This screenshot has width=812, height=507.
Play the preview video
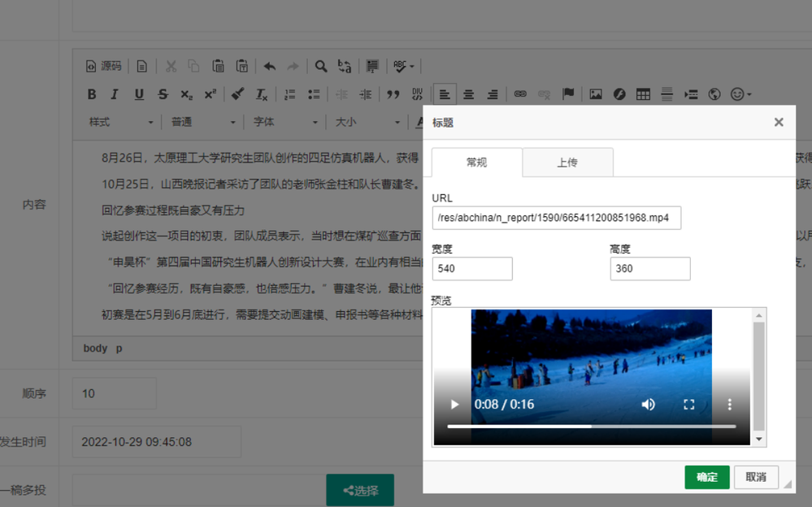tap(454, 405)
